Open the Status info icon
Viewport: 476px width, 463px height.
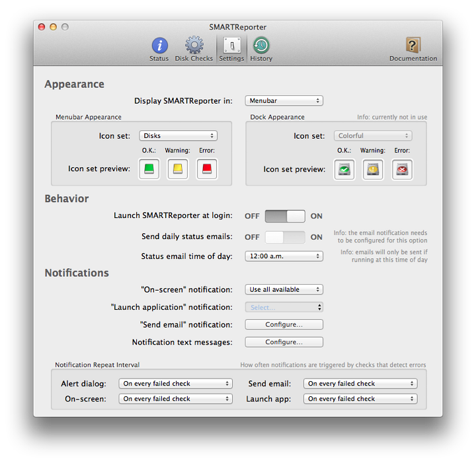pos(159,46)
